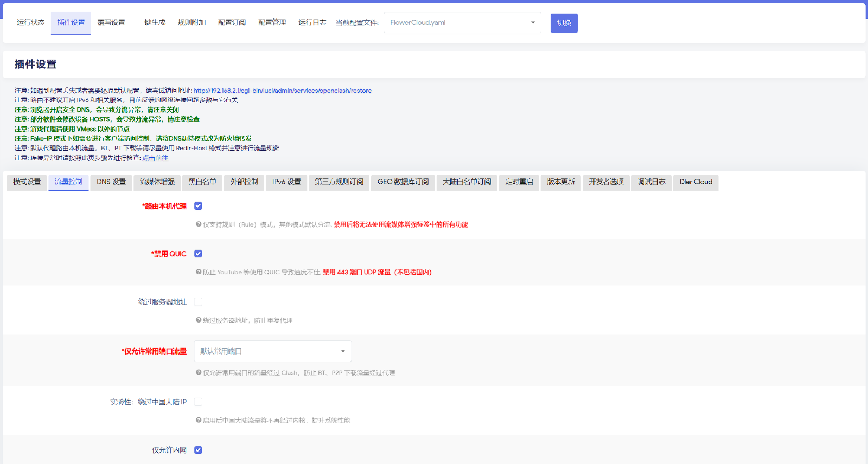Image resolution: width=868 pixels, height=464 pixels.
Task: Expand the FlowerCloud.yaml config file dropdown
Action: click(x=462, y=23)
